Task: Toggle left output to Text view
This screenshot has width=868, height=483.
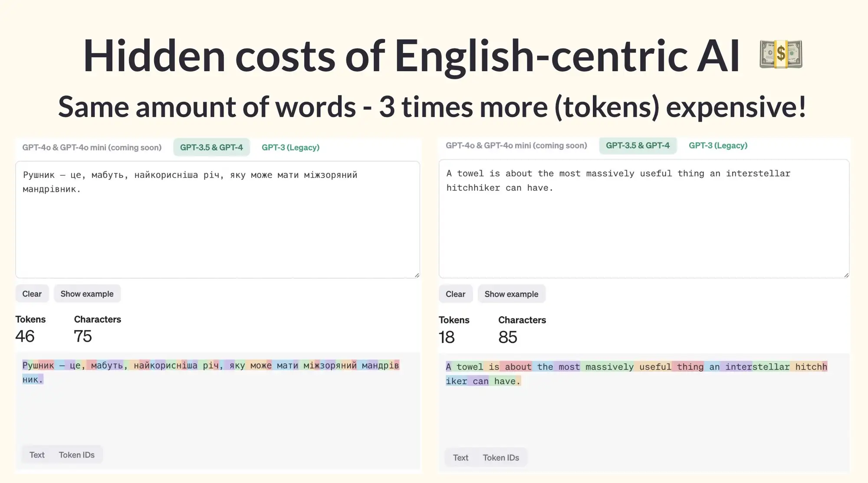Action: (37, 455)
